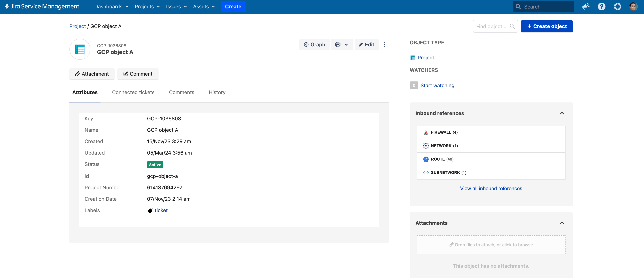Click View all inbound references link
This screenshot has width=644, height=278.
tap(491, 188)
